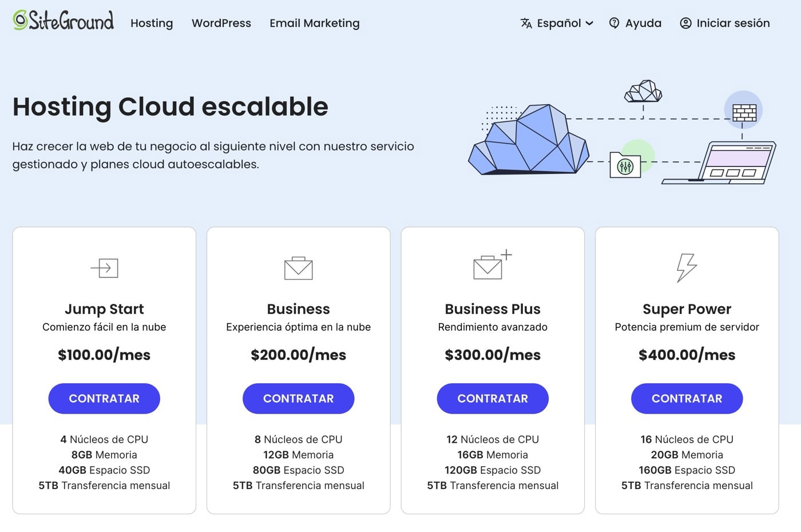
Task: Click the settings folder icon in illustration
Action: [x=625, y=165]
